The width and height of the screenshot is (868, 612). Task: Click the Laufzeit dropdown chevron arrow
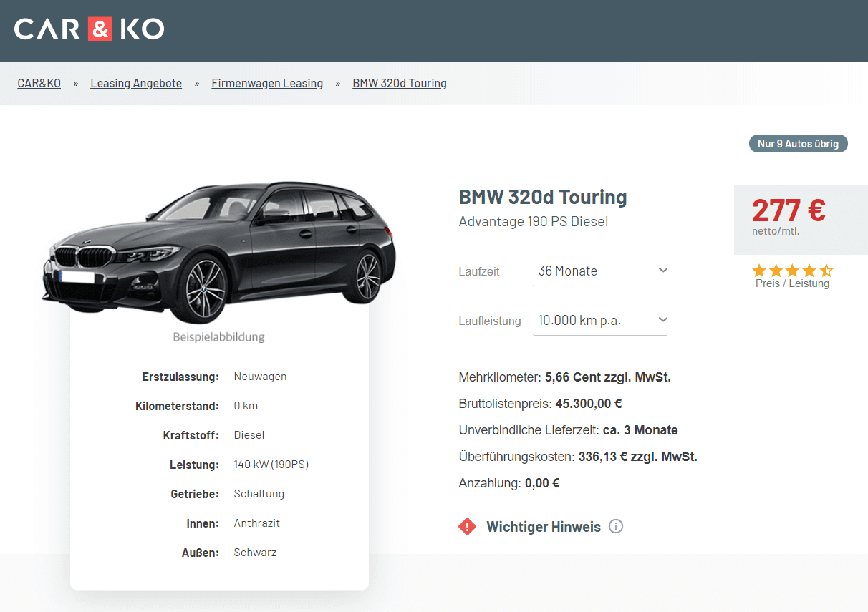click(662, 271)
